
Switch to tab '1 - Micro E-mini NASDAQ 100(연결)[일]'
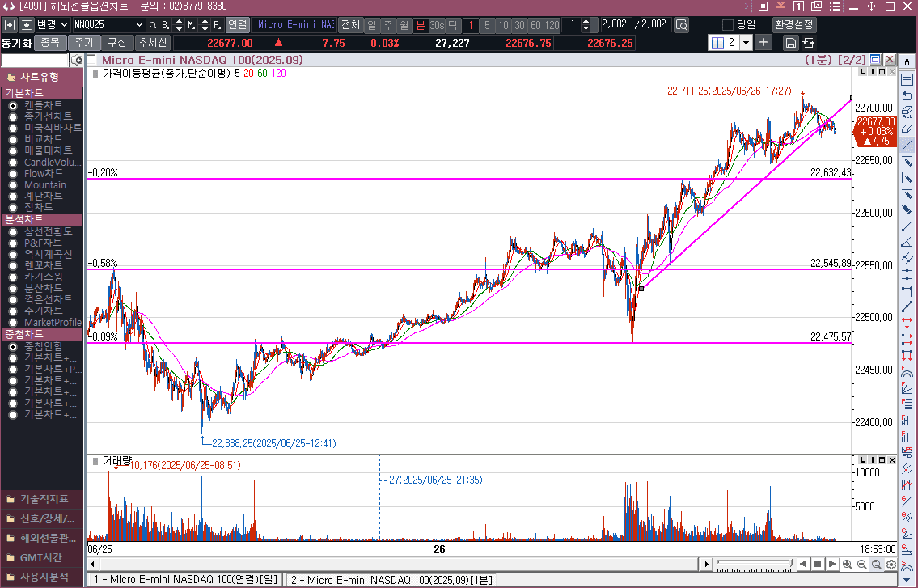point(185,580)
